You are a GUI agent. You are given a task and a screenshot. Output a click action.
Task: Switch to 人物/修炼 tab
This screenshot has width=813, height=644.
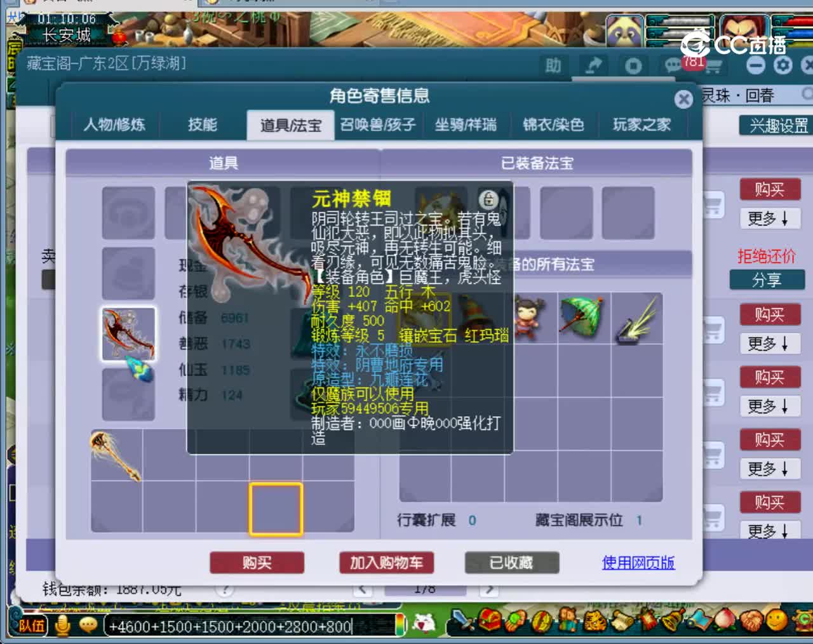click(114, 124)
